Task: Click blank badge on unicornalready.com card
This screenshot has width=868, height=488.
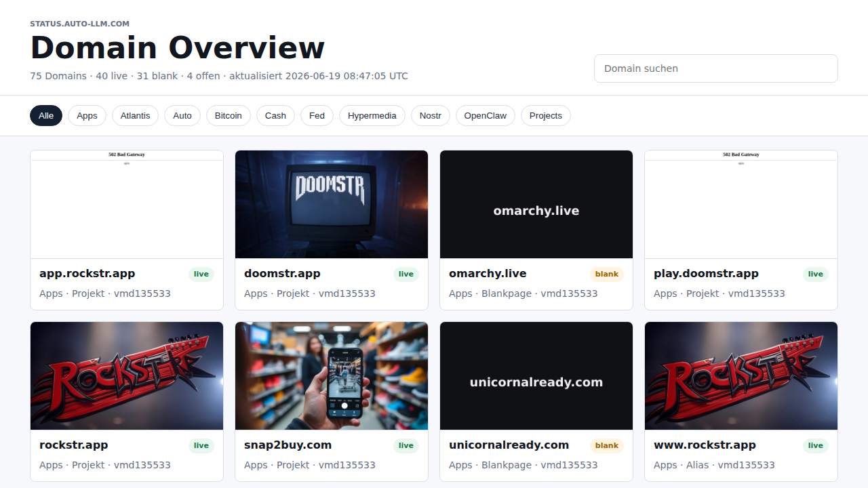Action: tap(607, 446)
